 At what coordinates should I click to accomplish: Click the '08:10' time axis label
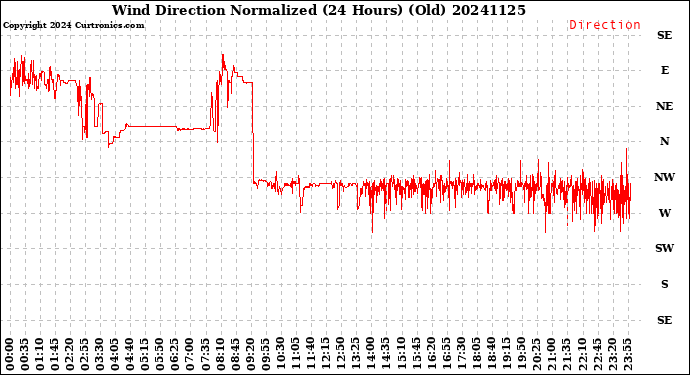(x=220, y=354)
